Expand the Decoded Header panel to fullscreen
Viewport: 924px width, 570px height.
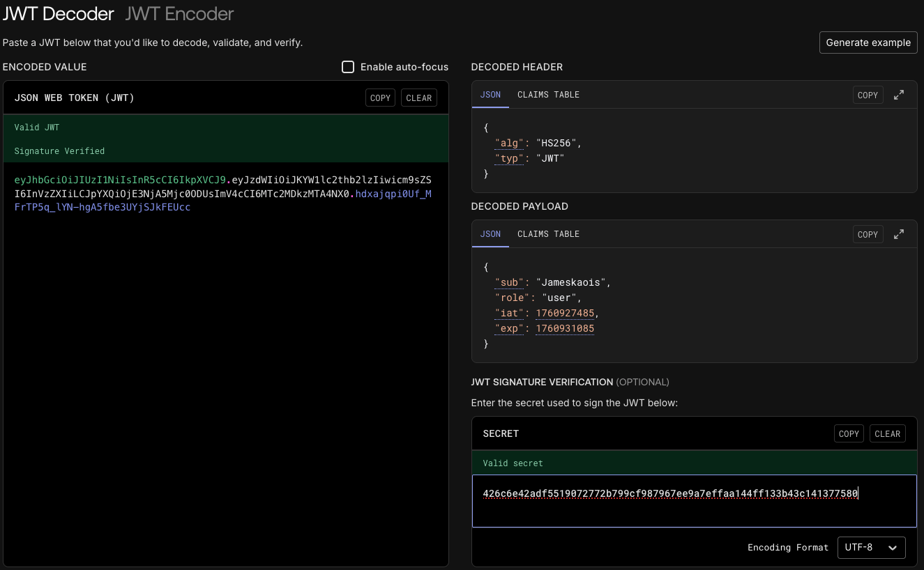[899, 95]
